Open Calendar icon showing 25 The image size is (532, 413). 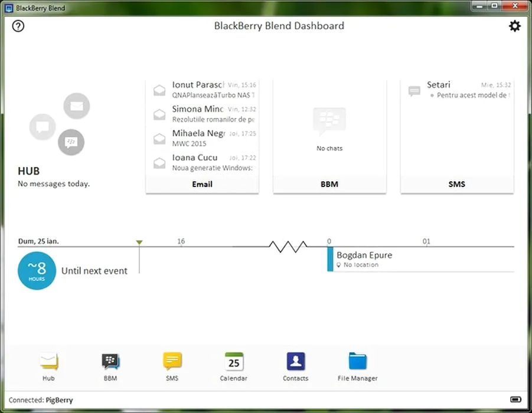pos(234,362)
